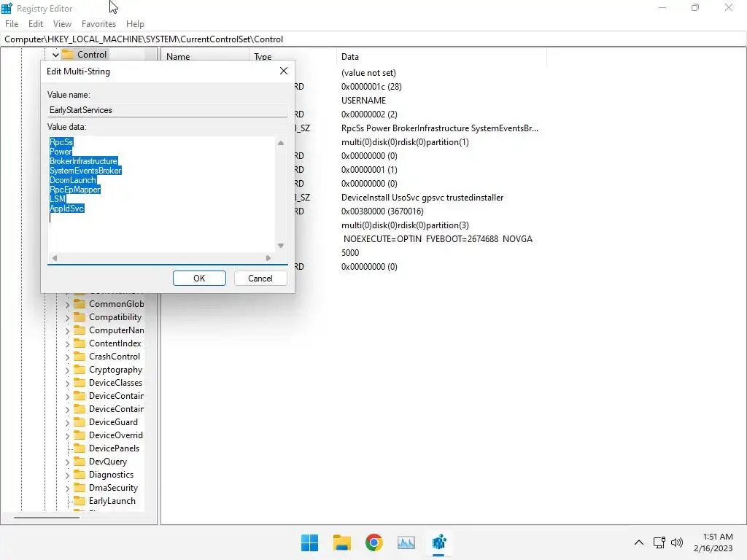Open the Edit menu
The width and height of the screenshot is (747, 560).
(x=36, y=24)
